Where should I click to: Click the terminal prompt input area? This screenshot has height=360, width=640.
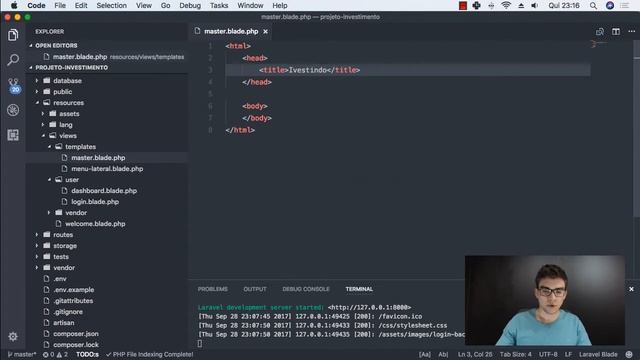[x=200, y=344]
